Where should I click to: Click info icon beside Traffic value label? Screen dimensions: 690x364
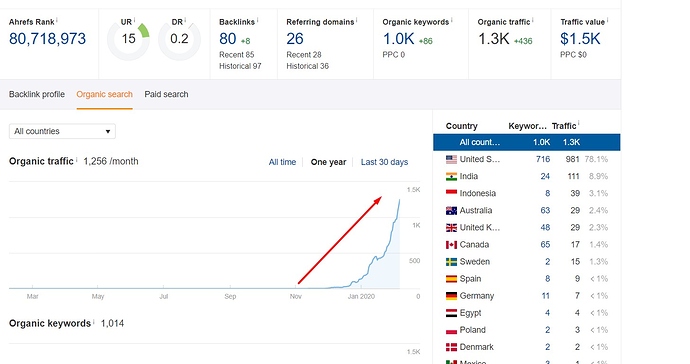(607, 20)
